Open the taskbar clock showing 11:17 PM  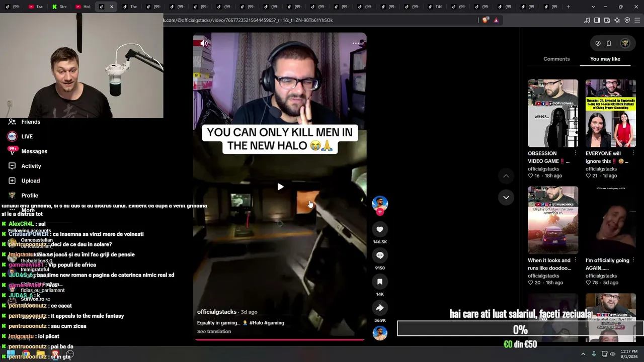(x=629, y=354)
